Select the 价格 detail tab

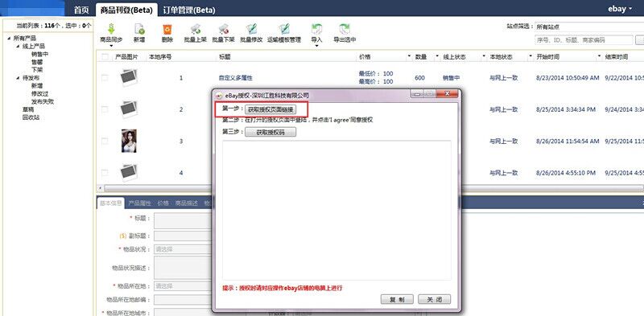[x=163, y=203]
